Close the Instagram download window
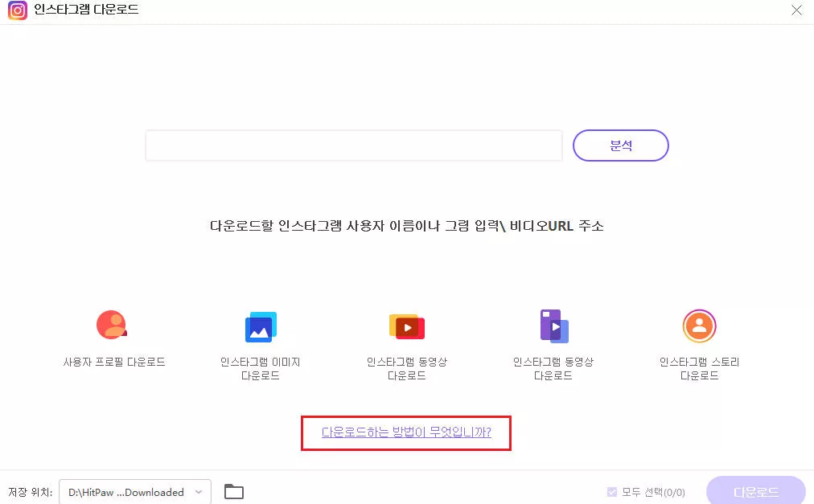This screenshot has height=504, width=814. coord(796,10)
